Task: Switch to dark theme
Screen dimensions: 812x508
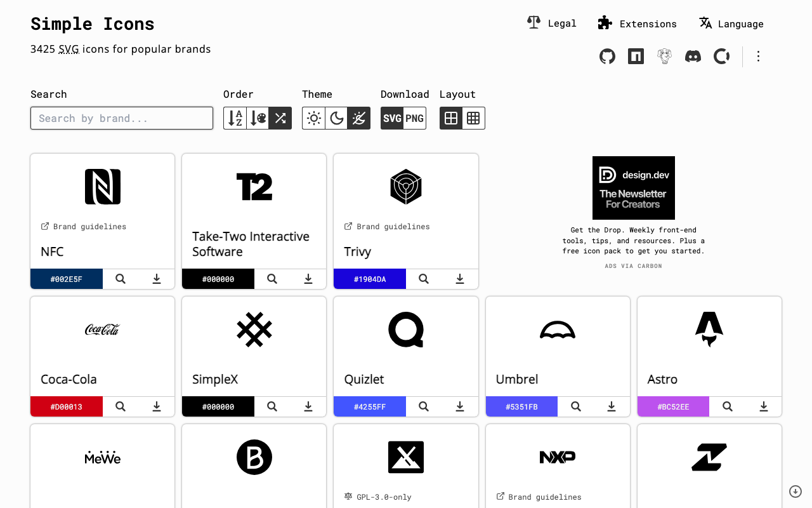Action: click(x=336, y=118)
